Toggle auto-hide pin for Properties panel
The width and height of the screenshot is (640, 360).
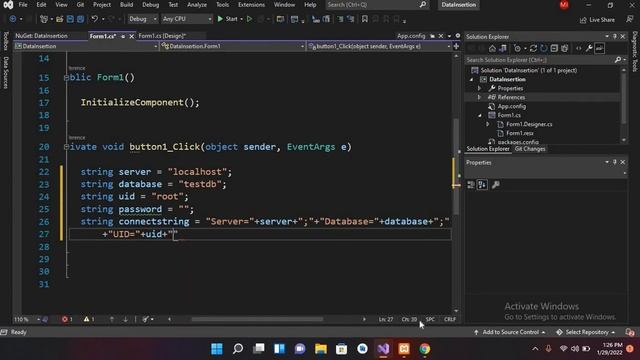615,162
